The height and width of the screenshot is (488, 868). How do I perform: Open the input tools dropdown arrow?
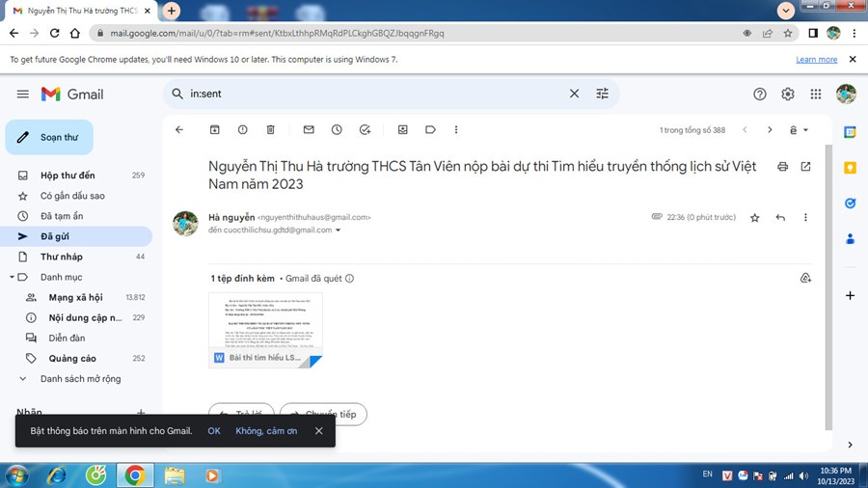point(806,129)
